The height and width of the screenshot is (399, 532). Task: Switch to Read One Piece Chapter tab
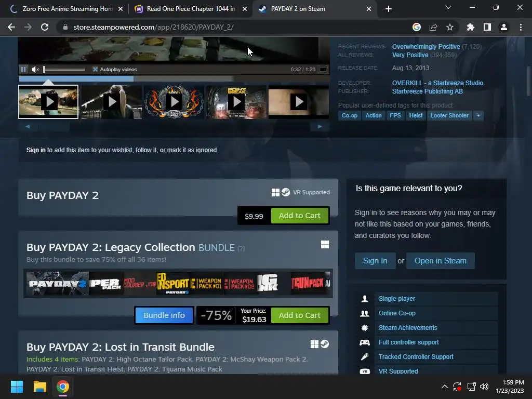(191, 9)
